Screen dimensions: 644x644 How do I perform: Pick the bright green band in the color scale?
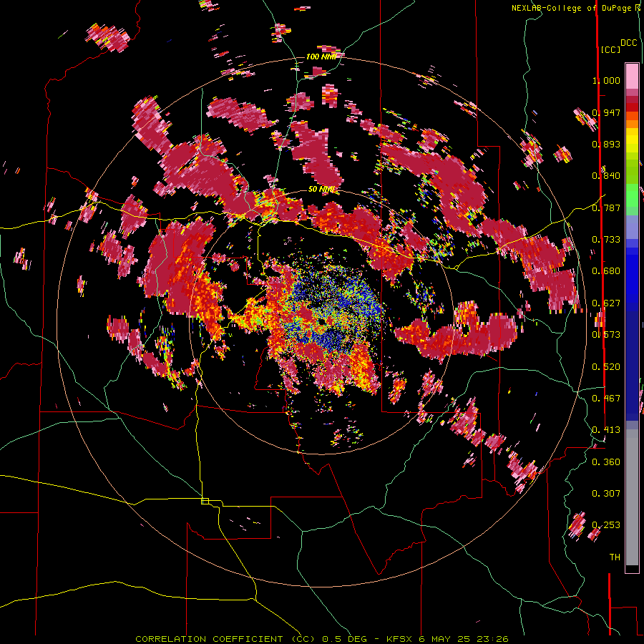632,195
